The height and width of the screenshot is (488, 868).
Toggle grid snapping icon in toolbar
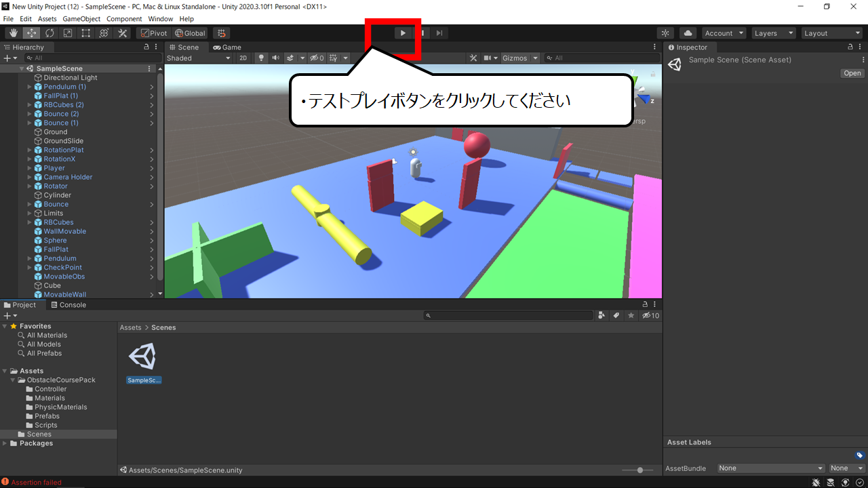(221, 33)
